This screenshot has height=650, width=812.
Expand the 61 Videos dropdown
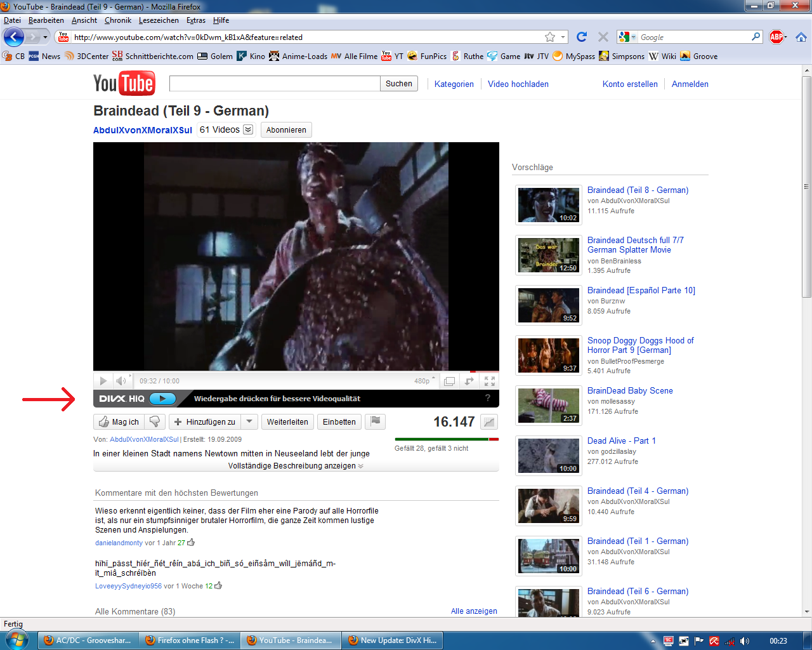coord(248,129)
